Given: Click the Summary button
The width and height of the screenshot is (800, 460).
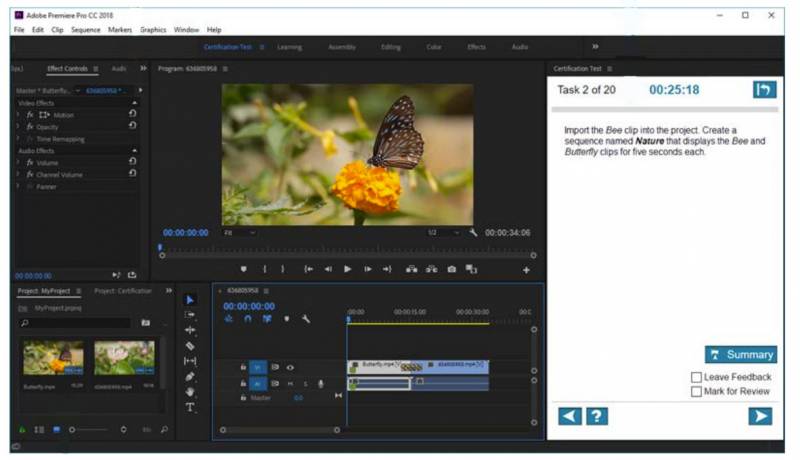Looking at the screenshot, I should click(x=741, y=355).
